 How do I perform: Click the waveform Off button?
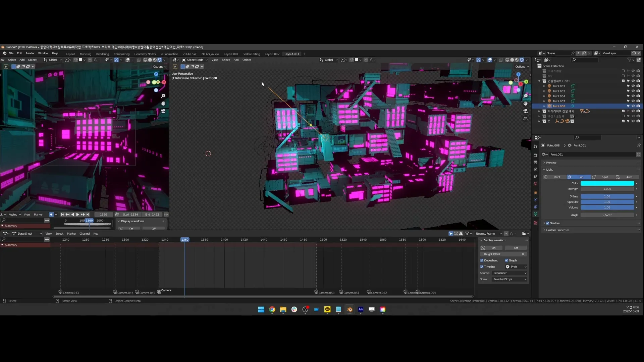516,248
